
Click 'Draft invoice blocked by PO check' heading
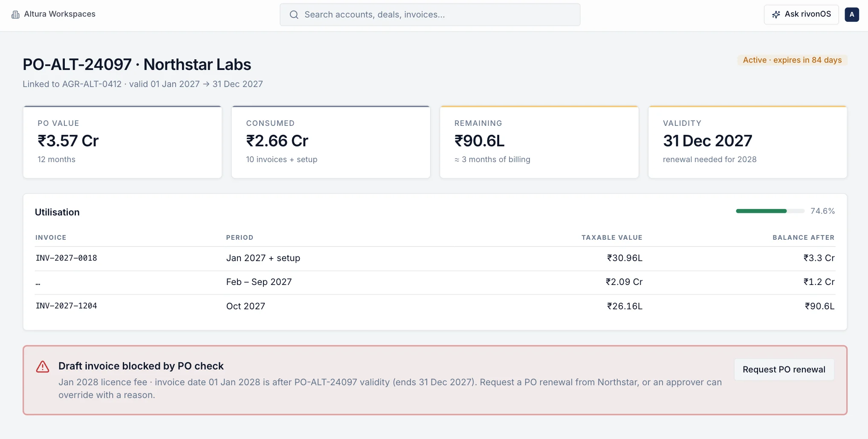tap(141, 366)
